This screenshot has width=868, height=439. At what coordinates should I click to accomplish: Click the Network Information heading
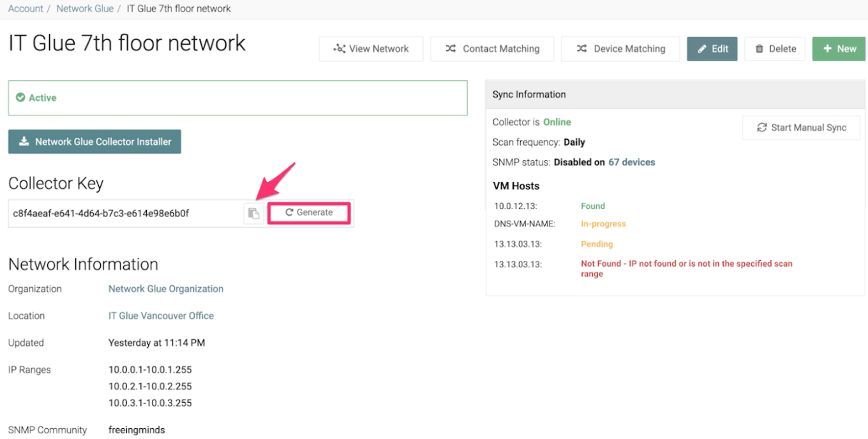83,264
